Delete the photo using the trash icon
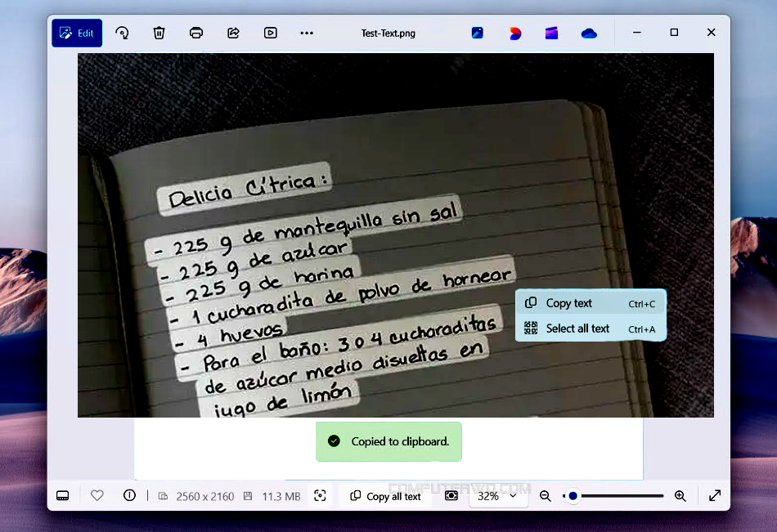The height and width of the screenshot is (532, 777). [x=159, y=34]
